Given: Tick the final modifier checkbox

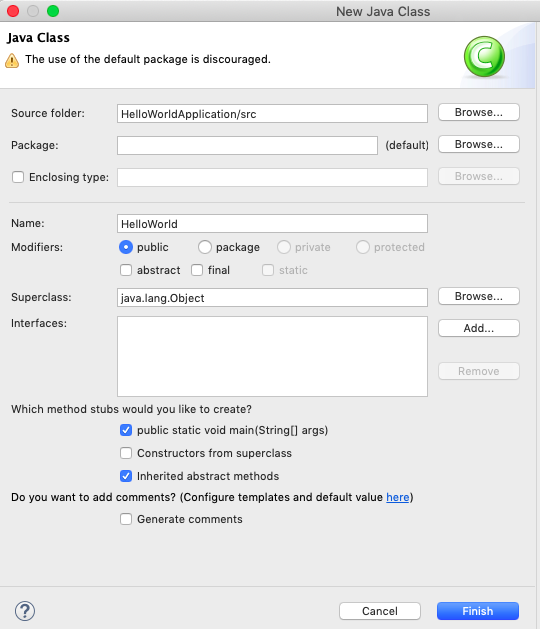Looking at the screenshot, I should click(x=197, y=270).
